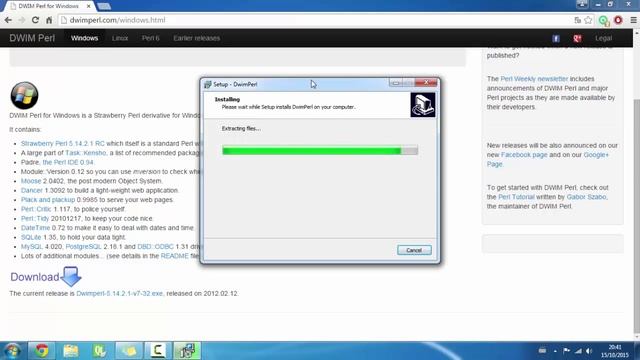This screenshot has height=360, width=640.
Task: Close the DWIM Perl browser tab
Action: click(89, 6)
